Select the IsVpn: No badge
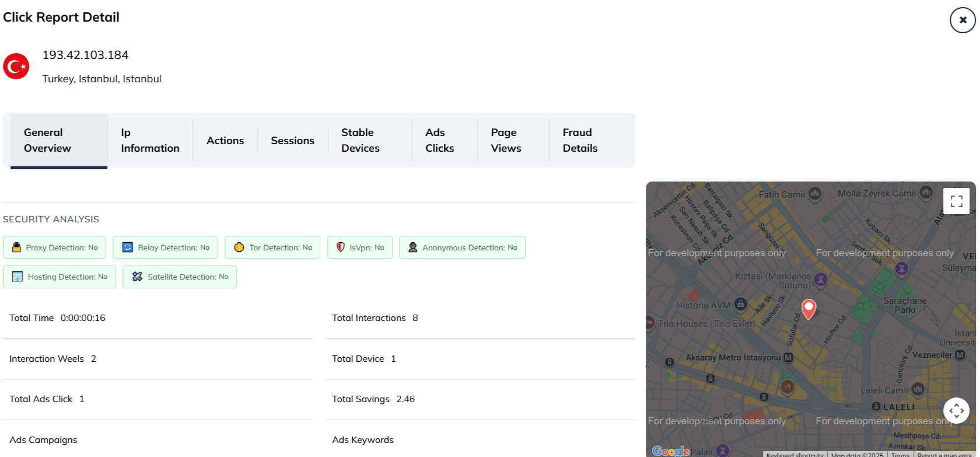Viewport: 980px width, 457px height. 360,247
